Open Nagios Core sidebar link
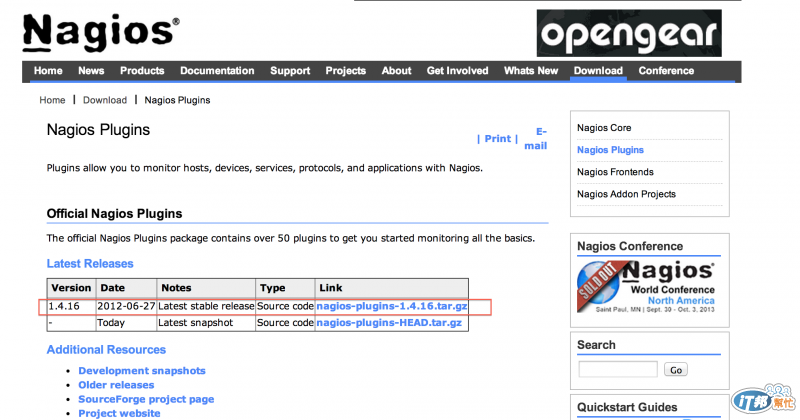800x420 pixels. pos(604,128)
